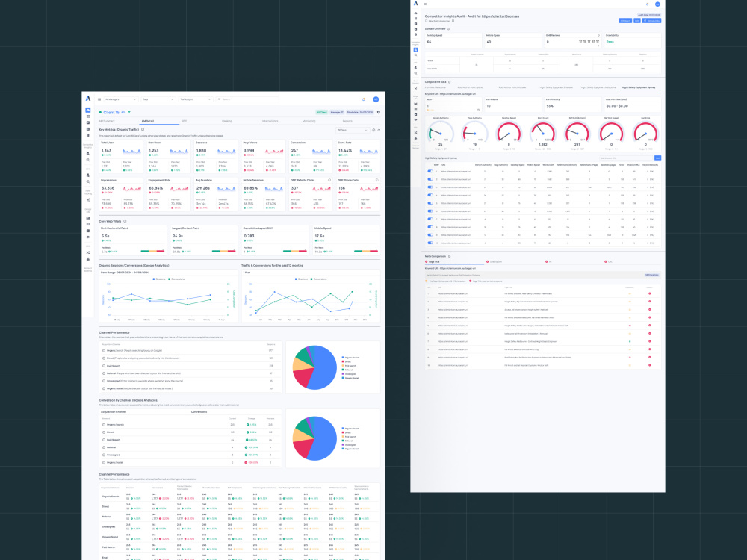Open Roof Anchor Point Brisbane tab
This screenshot has height=560, width=747.
512,87
